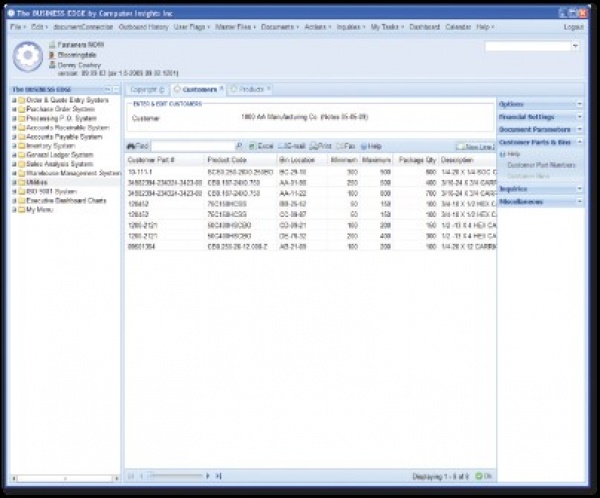Open the My Tasks menu
The width and height of the screenshot is (600, 498).
tap(387, 27)
